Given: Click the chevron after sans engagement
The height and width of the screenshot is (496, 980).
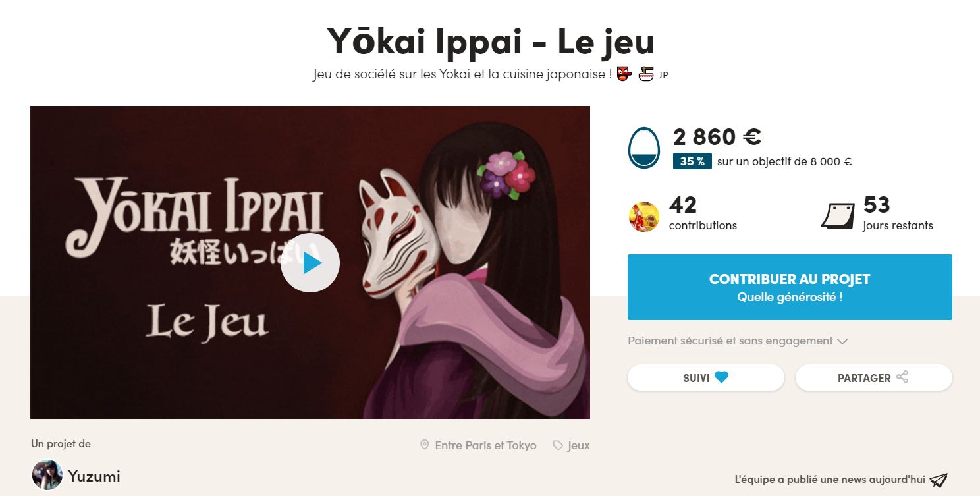Looking at the screenshot, I should [842, 342].
